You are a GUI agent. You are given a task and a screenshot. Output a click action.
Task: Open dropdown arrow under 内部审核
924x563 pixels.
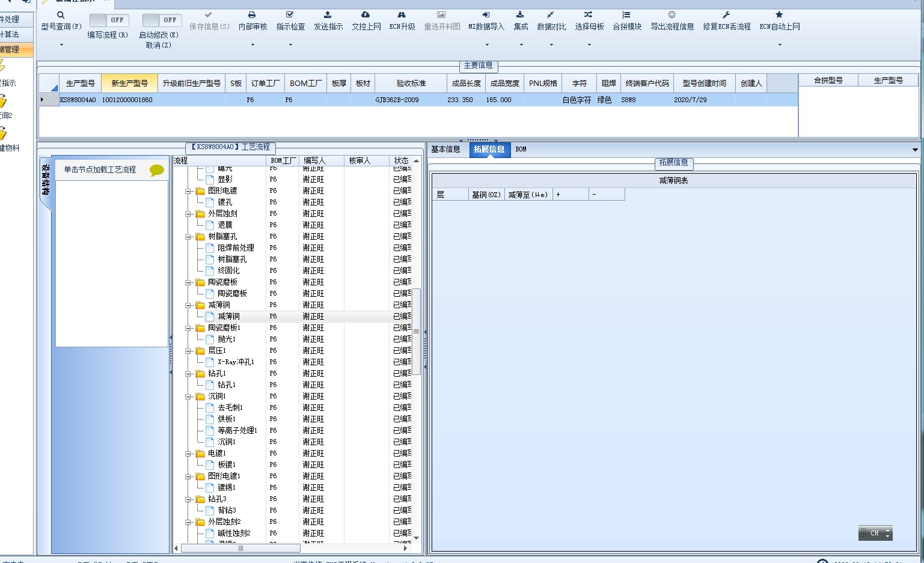[252, 44]
